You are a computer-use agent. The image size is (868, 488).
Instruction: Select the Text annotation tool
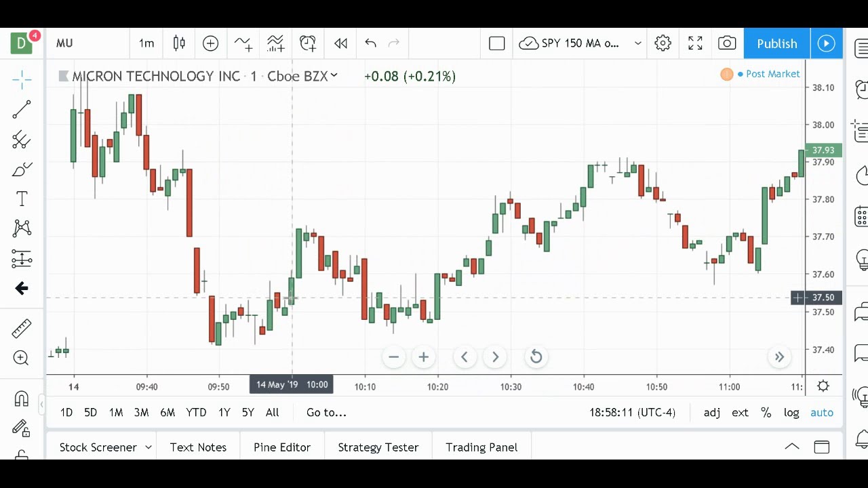click(x=22, y=199)
